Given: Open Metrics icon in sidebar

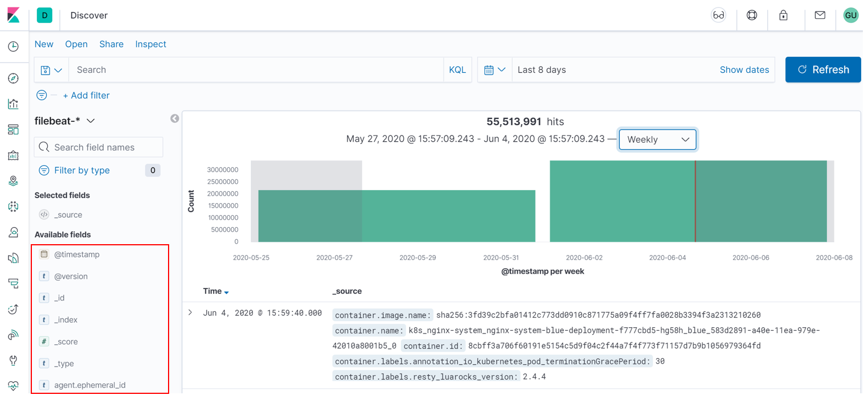Looking at the screenshot, I should (x=14, y=232).
